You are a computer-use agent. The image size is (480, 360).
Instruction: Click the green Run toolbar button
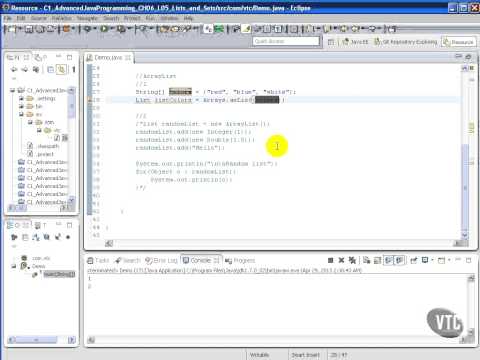coord(104,29)
